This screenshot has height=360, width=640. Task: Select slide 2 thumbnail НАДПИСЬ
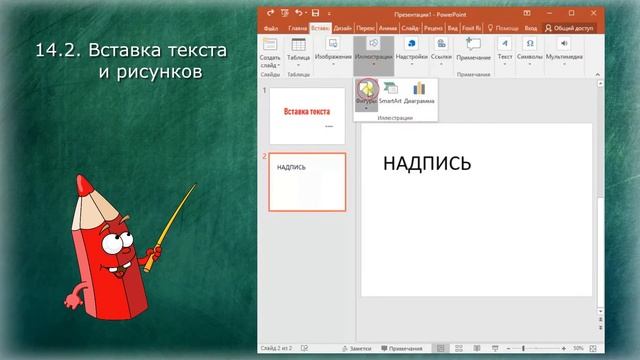pyautogui.click(x=307, y=182)
